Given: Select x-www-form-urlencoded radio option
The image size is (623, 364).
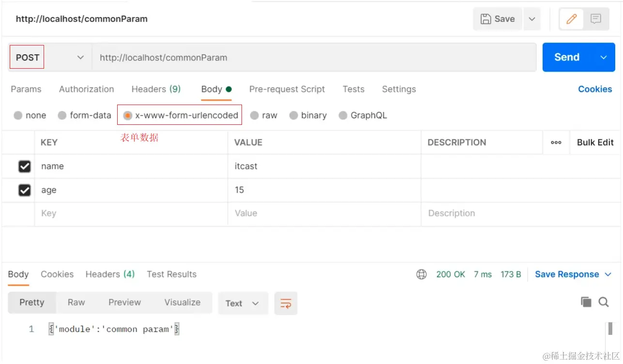Looking at the screenshot, I should point(128,115).
